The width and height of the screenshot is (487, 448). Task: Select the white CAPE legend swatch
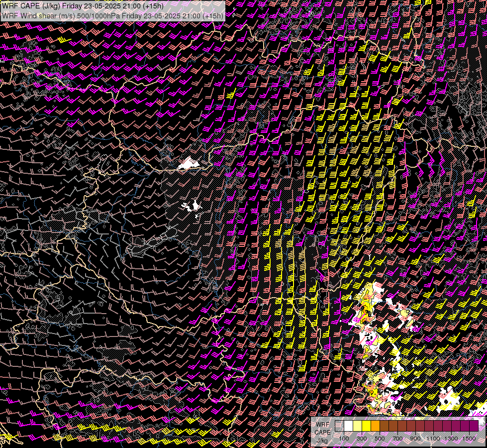pos(349,426)
